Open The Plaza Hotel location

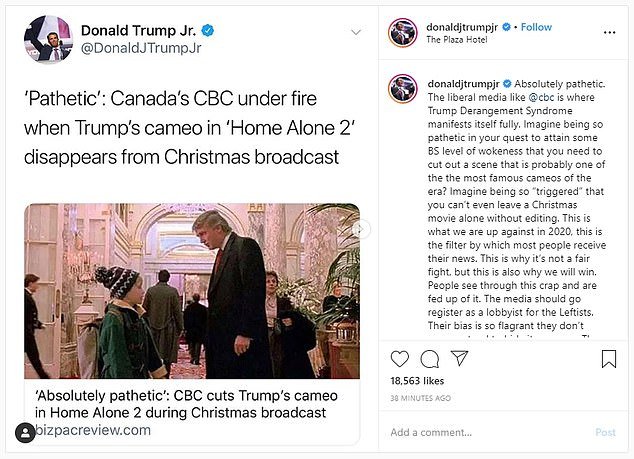tap(460, 40)
